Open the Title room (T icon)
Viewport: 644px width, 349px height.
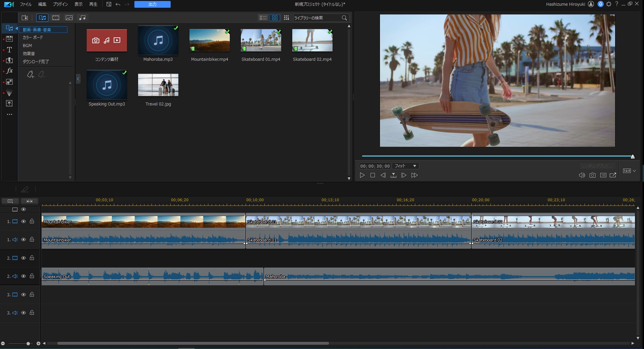9,50
